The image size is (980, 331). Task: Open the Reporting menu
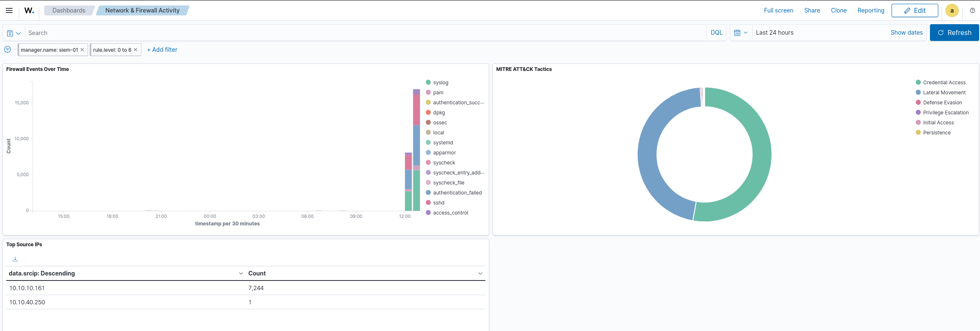(x=871, y=10)
